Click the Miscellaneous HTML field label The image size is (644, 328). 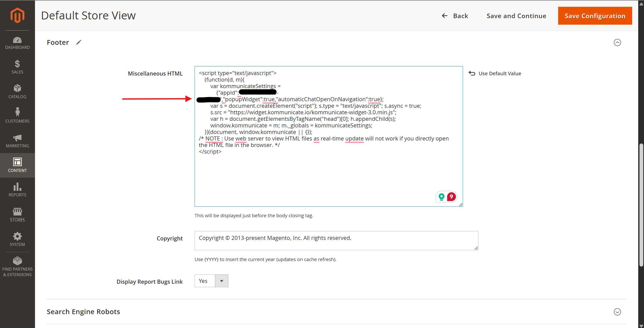pyautogui.click(x=155, y=74)
